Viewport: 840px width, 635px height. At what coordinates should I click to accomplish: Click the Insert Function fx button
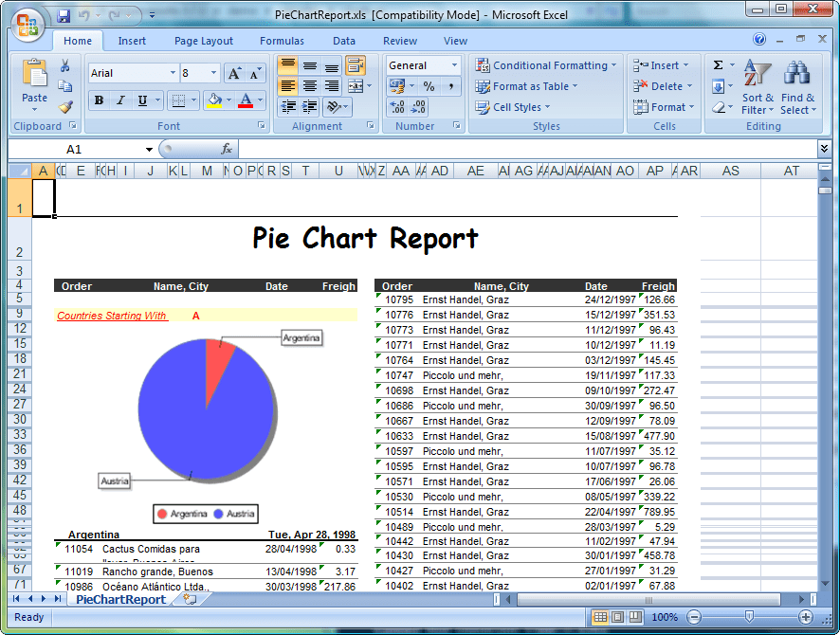[227, 149]
